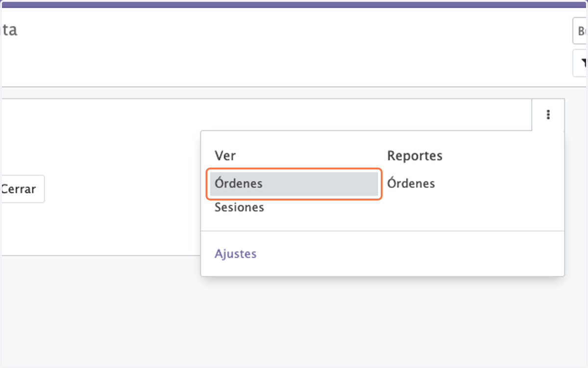
Task: Click the Cerrar button
Action: click(x=22, y=189)
